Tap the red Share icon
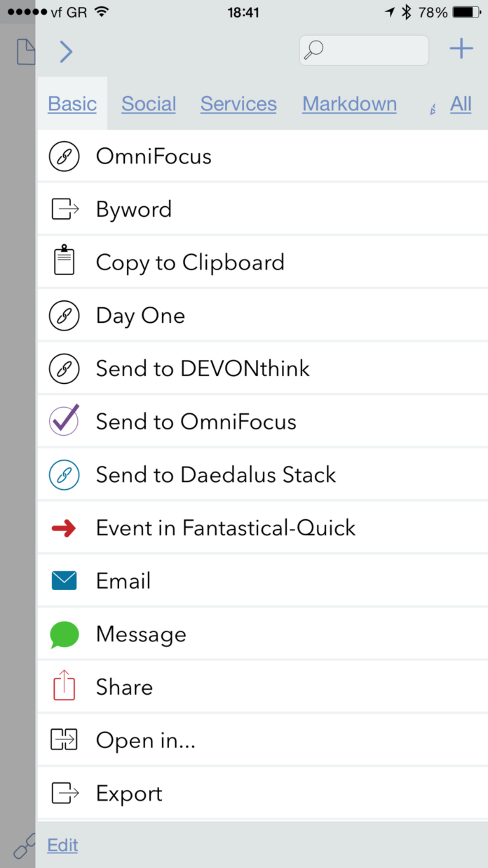 coord(64,687)
